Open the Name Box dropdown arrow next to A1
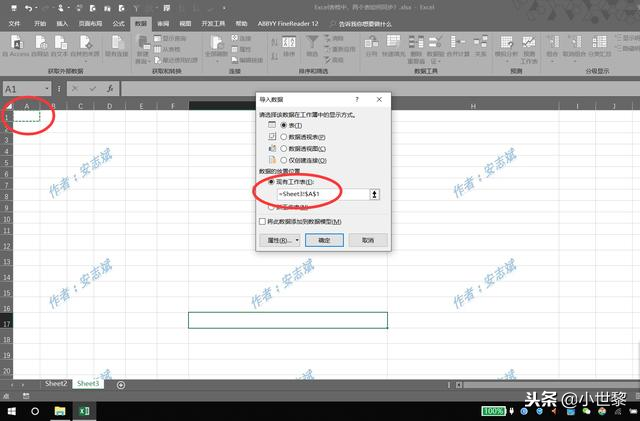 pyautogui.click(x=47, y=89)
